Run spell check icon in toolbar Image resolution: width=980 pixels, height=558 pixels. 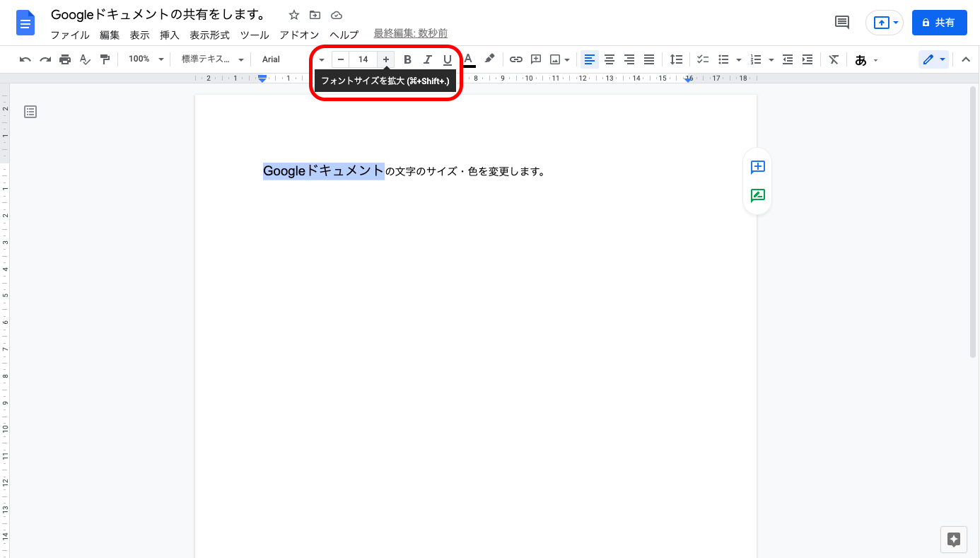click(85, 59)
